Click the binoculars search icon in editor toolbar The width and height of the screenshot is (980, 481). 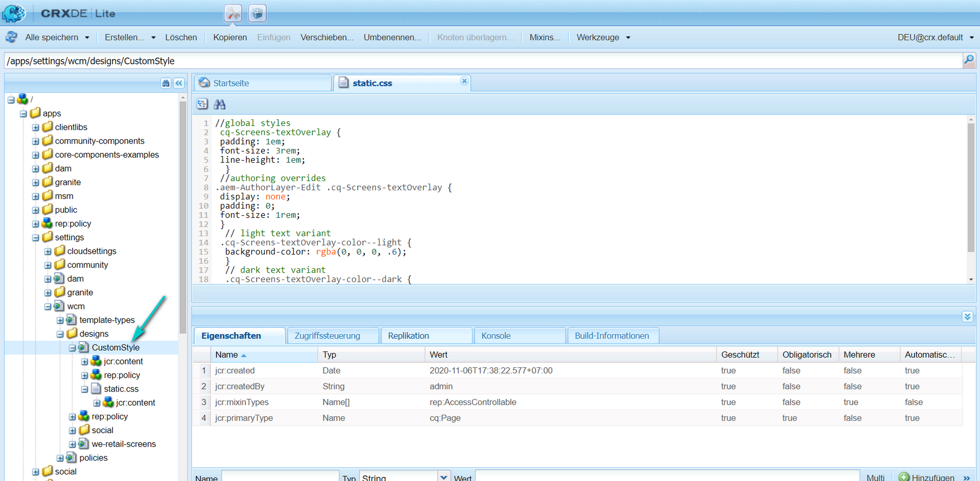tap(220, 104)
